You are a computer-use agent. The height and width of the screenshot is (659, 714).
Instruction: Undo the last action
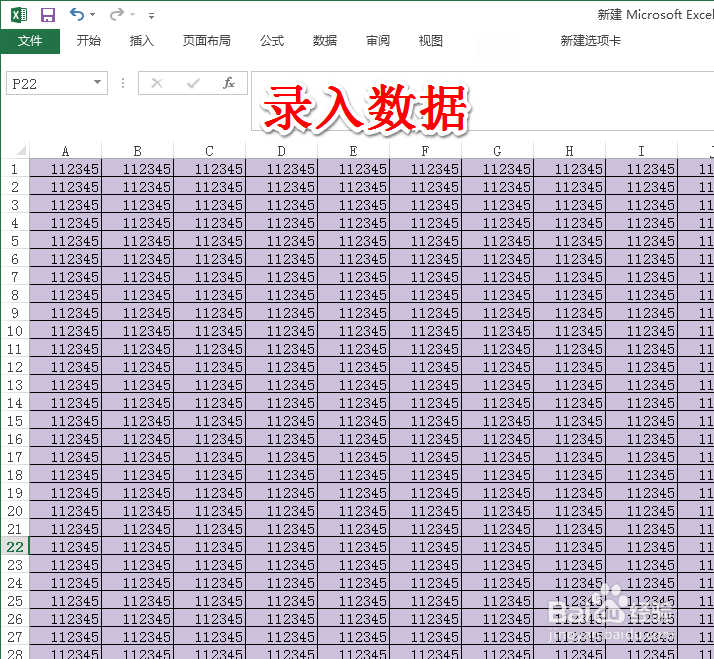76,15
